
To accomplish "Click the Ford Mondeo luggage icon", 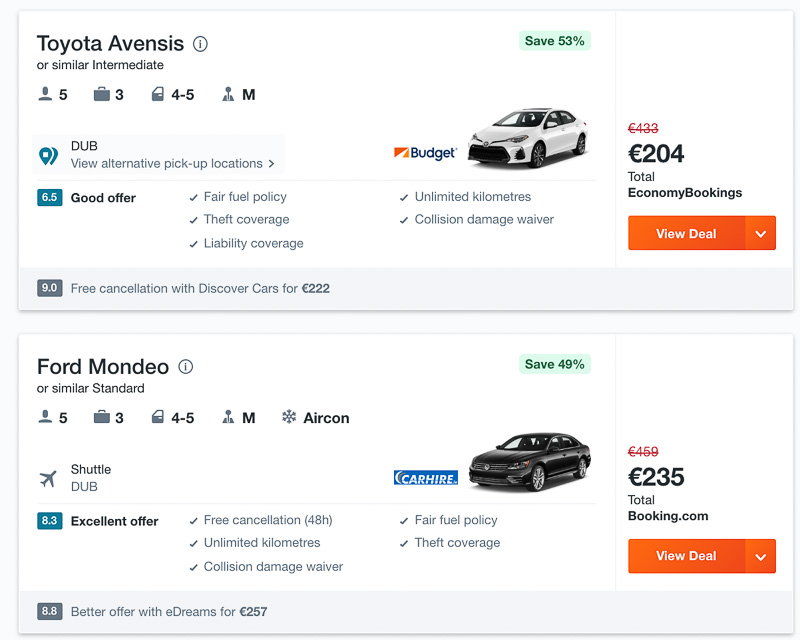I will click(102, 417).
